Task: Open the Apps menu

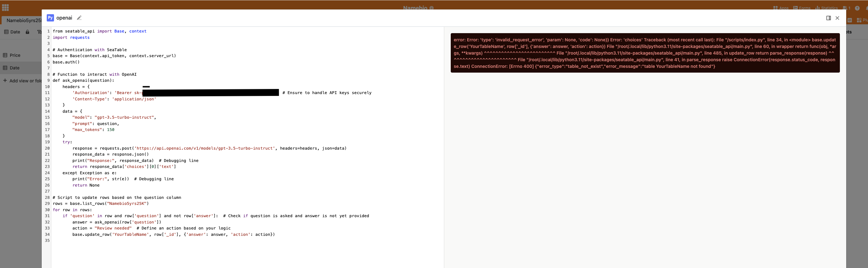Action: click(x=781, y=8)
